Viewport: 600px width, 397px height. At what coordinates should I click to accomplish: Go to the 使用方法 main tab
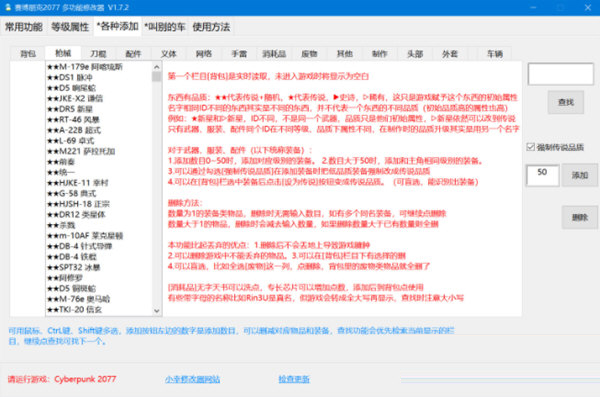pyautogui.click(x=211, y=27)
